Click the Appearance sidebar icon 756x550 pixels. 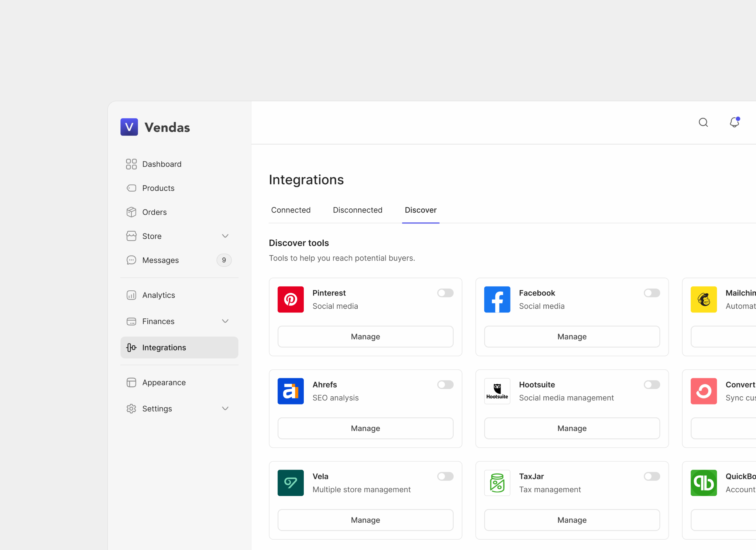click(131, 382)
